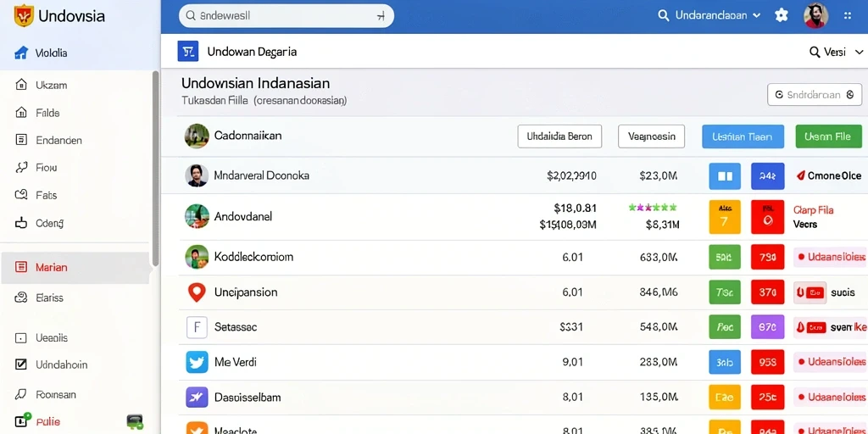Click the blue Undowan Degaria page icon
Image resolution: width=868 pixels, height=434 pixels.
pos(188,52)
